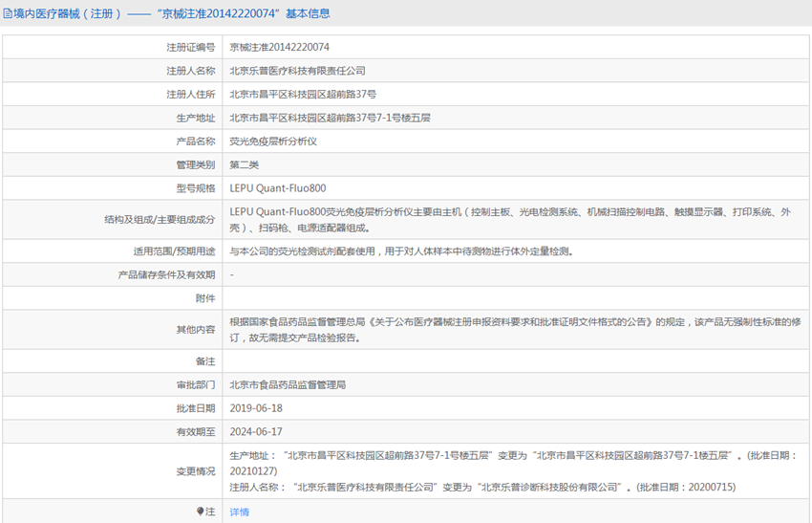Select the 第二类 category value

[244, 164]
